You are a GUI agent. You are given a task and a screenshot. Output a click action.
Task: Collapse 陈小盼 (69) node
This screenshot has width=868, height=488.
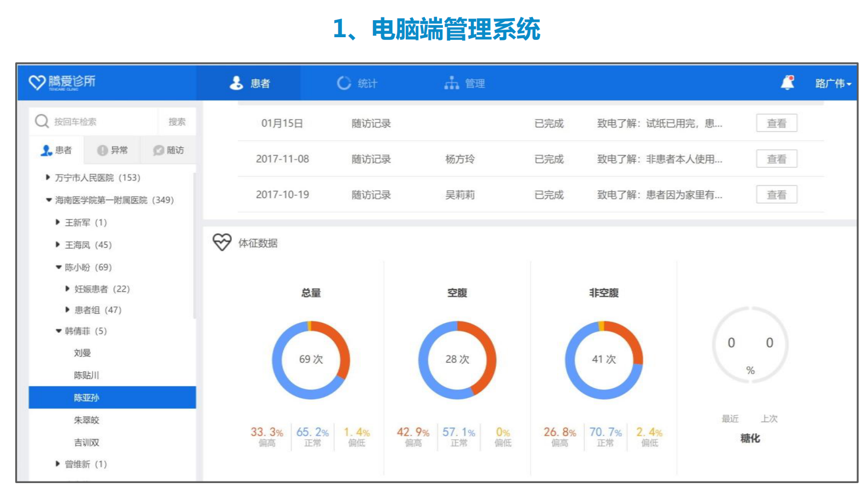tap(58, 267)
